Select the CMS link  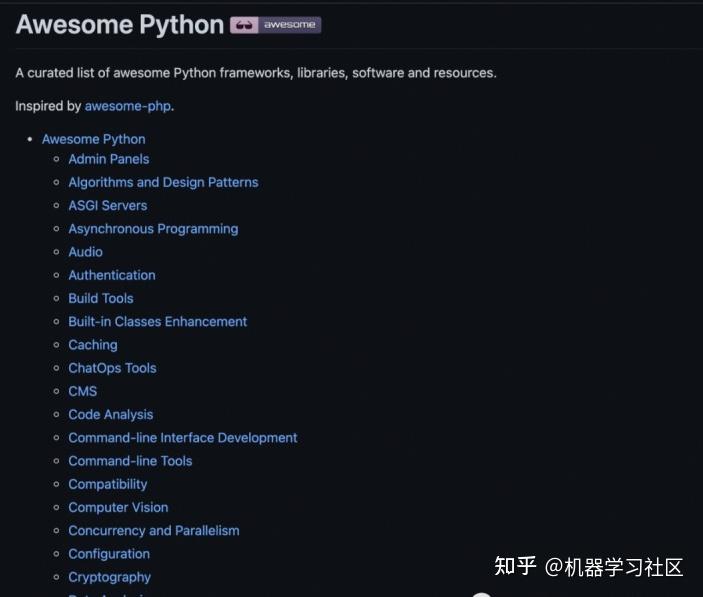(82, 391)
